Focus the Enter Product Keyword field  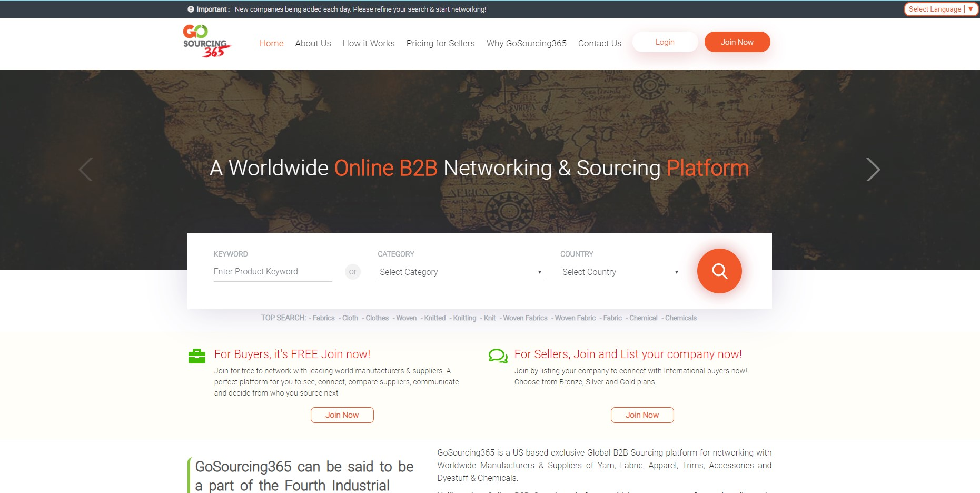[273, 271]
